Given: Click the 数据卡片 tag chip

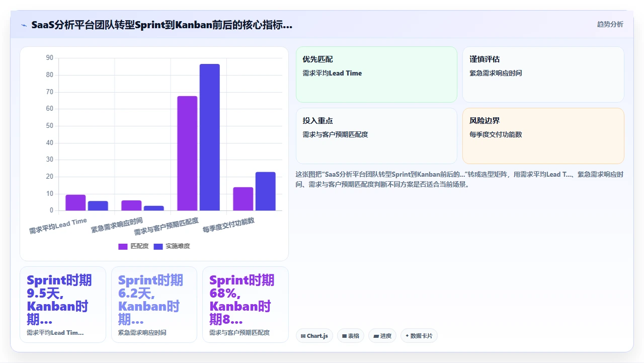Looking at the screenshot, I should tap(419, 336).
